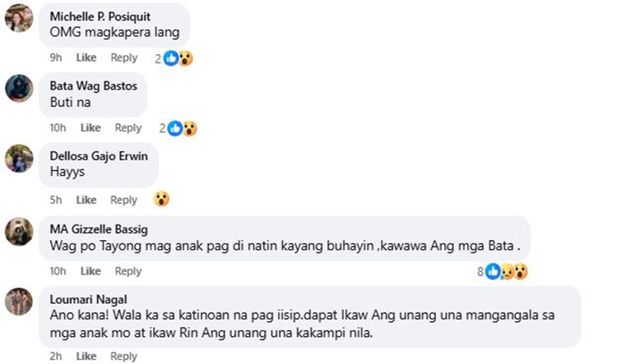Click sad emoji on Gizzelle Bassig's comment
The height and width of the screenshot is (364, 617).
507,272
